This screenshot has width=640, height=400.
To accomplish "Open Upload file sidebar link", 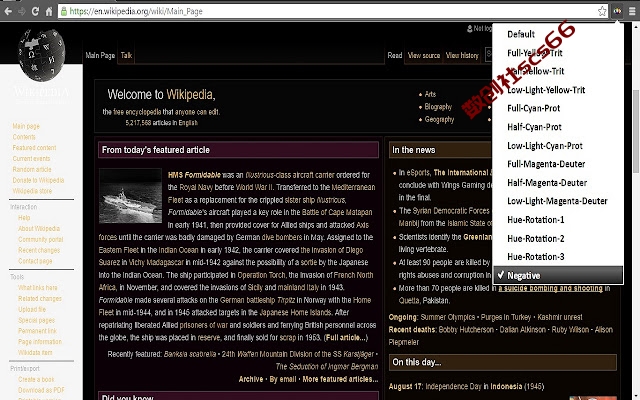I will click(x=32, y=309).
